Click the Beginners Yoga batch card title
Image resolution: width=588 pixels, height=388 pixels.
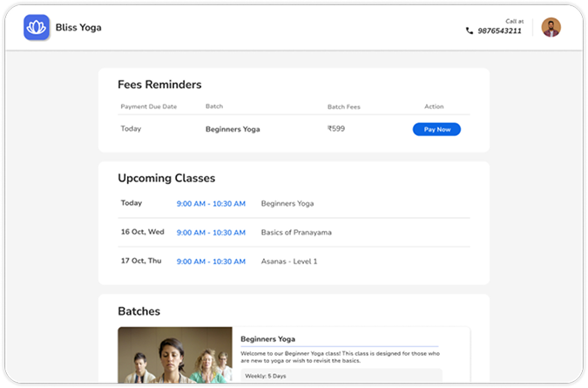tap(267, 339)
